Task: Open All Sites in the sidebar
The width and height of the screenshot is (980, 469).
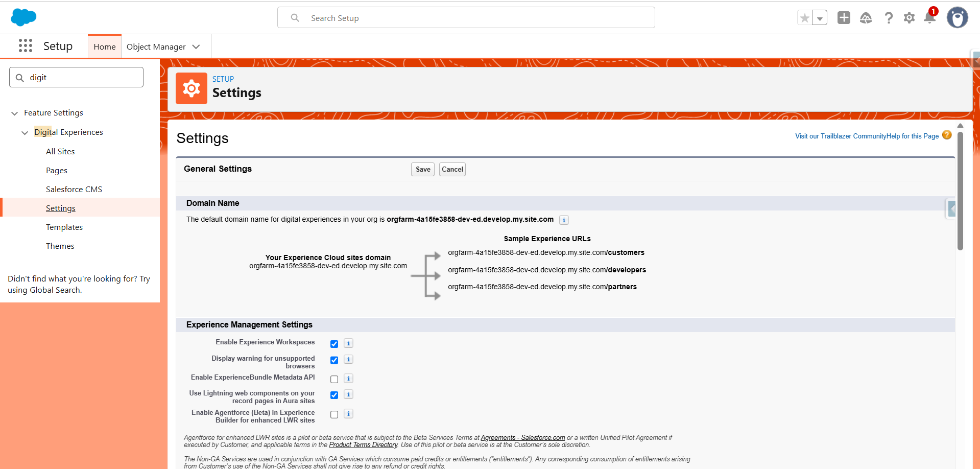Action: [60, 151]
